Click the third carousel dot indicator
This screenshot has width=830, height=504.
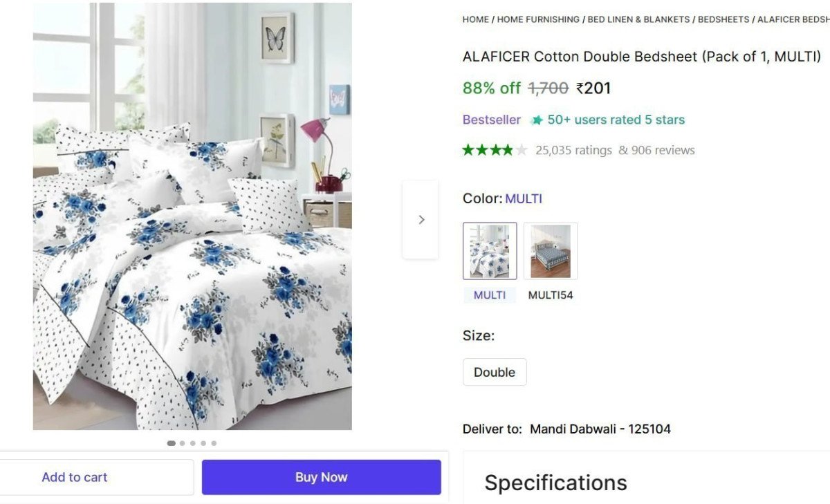(192, 443)
